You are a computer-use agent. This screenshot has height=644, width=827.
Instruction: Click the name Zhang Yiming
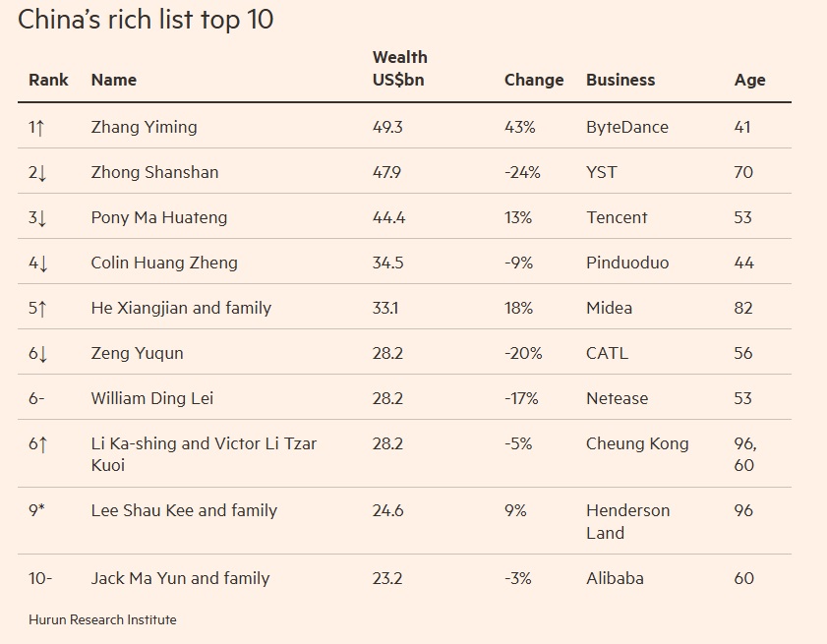(x=144, y=127)
